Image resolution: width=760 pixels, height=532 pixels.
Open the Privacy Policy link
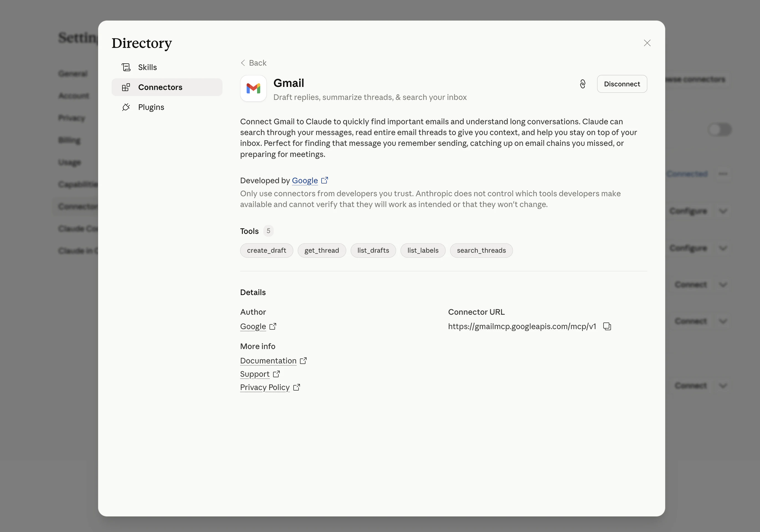265,387
